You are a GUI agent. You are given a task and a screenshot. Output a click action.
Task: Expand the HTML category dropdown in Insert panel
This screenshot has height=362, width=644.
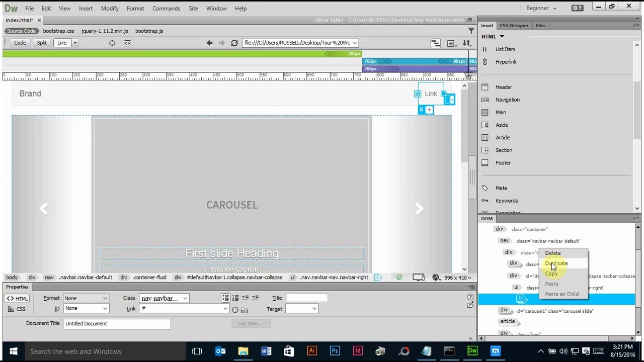pyautogui.click(x=502, y=36)
